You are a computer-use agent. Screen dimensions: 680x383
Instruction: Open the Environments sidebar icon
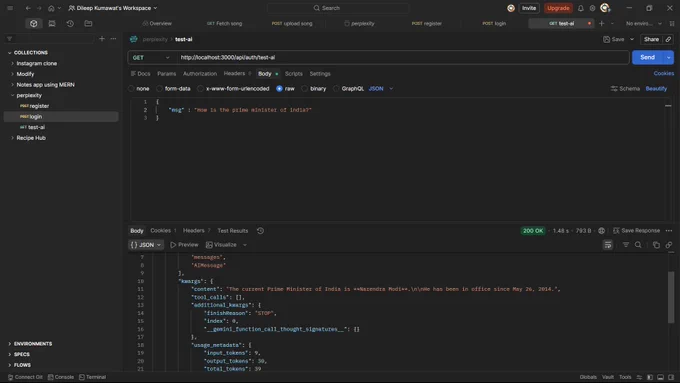click(52, 23)
